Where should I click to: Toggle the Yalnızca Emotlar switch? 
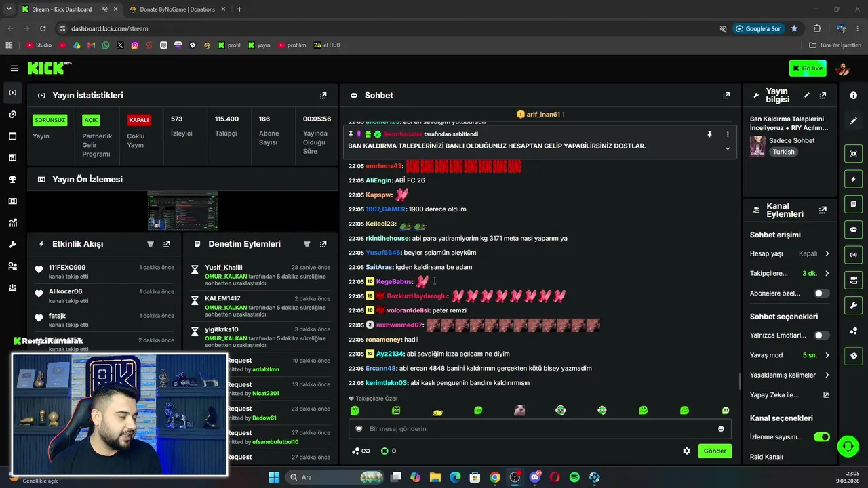(821, 335)
